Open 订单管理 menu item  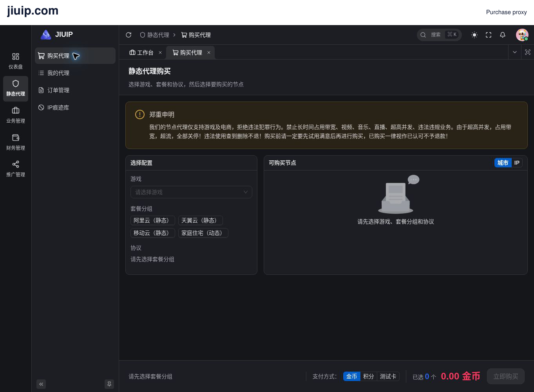coord(75,90)
